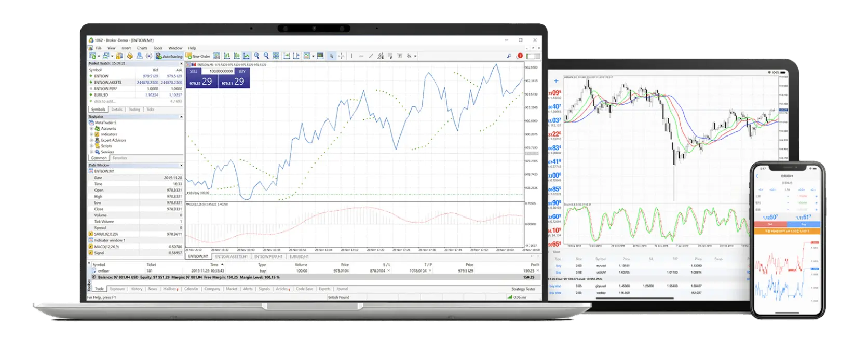Screen dimensions: 868x353
Task: Click the volume field showing 100.00000000
Action: click(221, 71)
